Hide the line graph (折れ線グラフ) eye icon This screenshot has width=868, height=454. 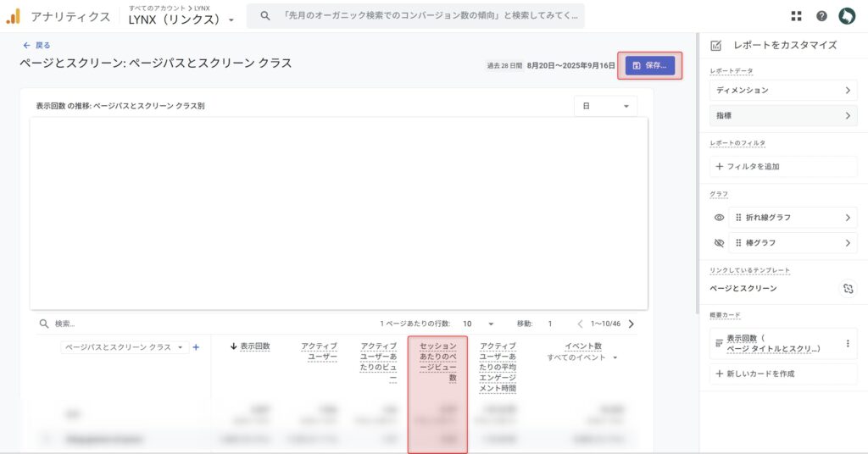(x=719, y=218)
